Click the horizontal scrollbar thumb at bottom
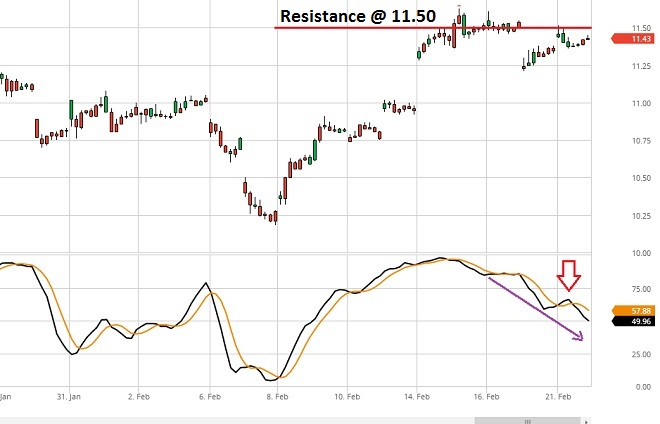 (x=527, y=421)
